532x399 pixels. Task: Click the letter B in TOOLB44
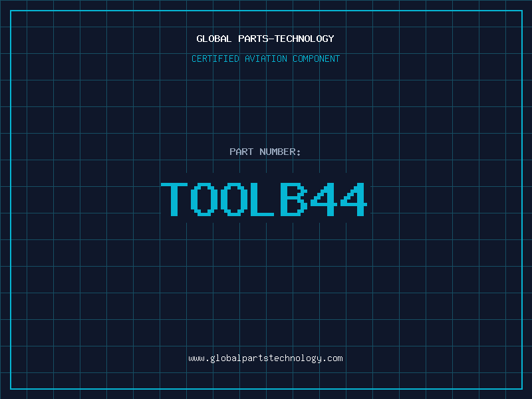[293, 199]
